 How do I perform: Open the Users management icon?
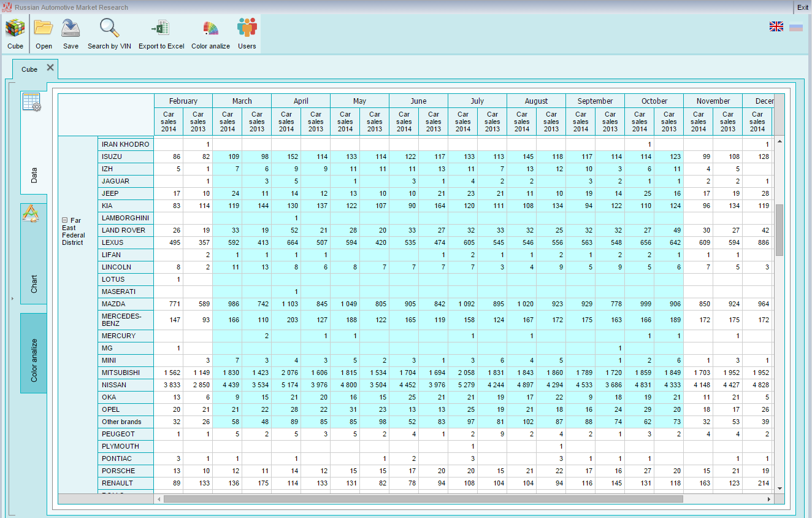[247, 34]
